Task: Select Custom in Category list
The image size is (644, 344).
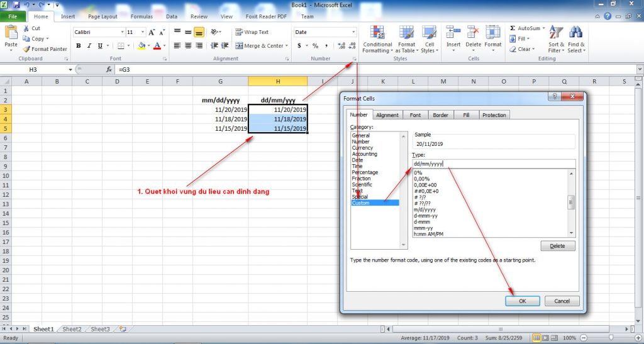Action: [375, 203]
